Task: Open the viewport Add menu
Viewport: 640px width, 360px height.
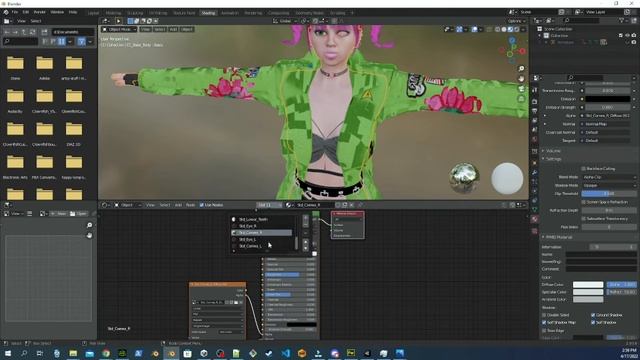Action: pos(173,29)
